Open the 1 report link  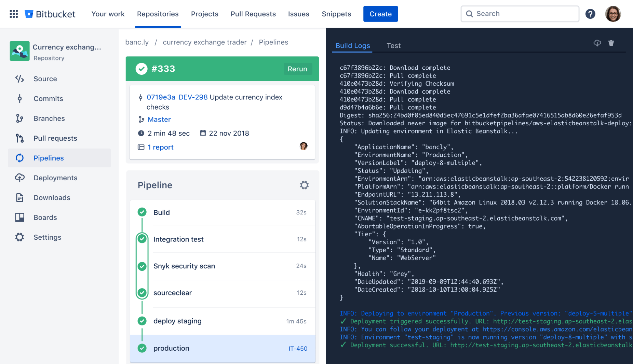[160, 147]
